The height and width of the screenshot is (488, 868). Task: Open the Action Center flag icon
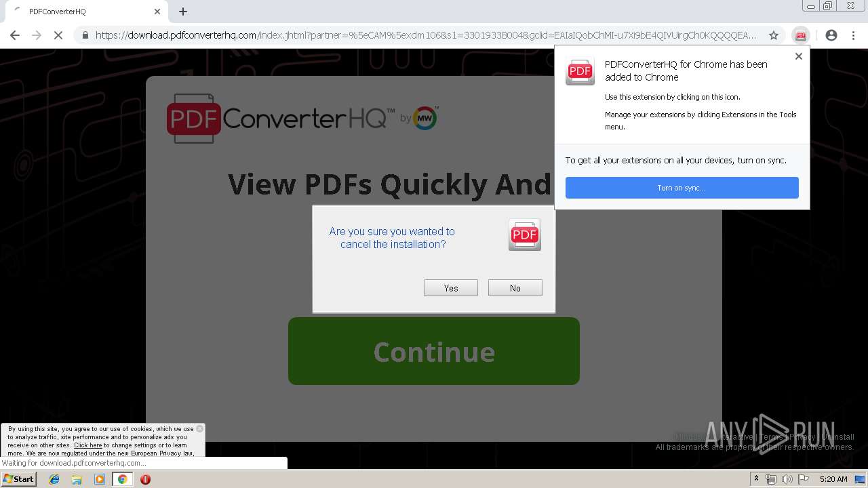[803, 479]
